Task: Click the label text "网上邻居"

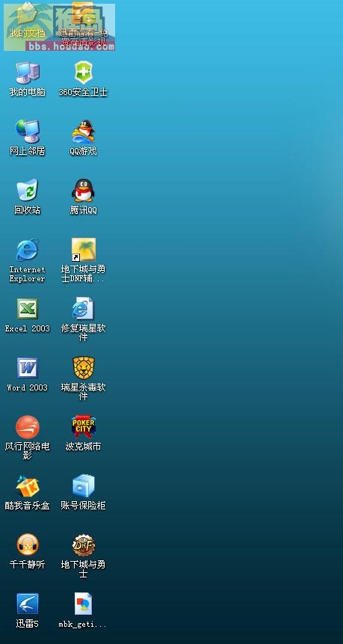Action: coord(28,151)
